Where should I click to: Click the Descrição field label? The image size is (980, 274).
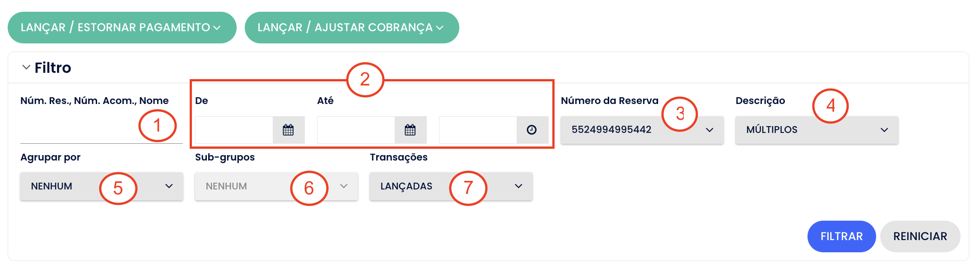pyautogui.click(x=760, y=101)
